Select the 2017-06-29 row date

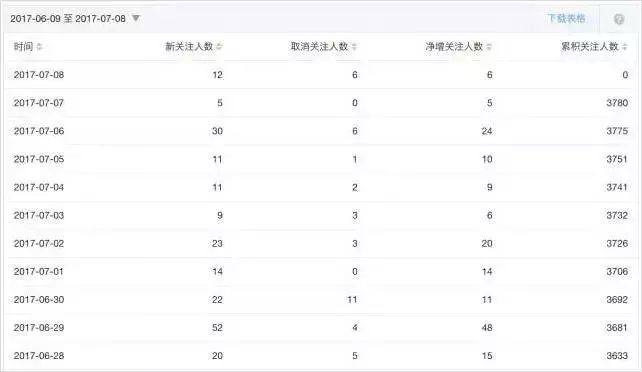[39, 327]
